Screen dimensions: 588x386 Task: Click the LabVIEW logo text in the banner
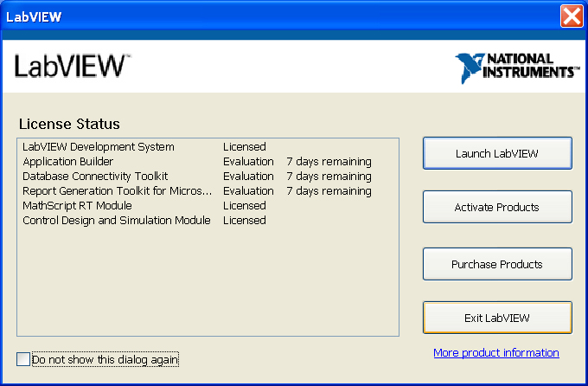click(x=73, y=67)
